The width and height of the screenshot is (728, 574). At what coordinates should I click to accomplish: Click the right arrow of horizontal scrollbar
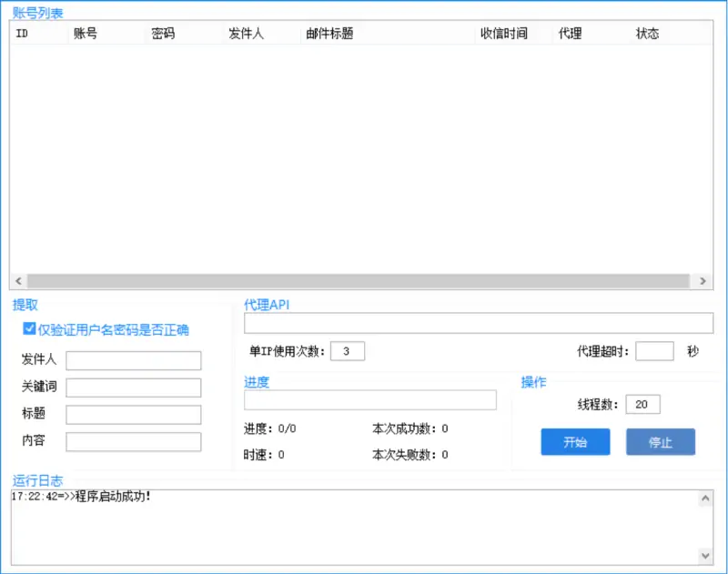click(703, 281)
